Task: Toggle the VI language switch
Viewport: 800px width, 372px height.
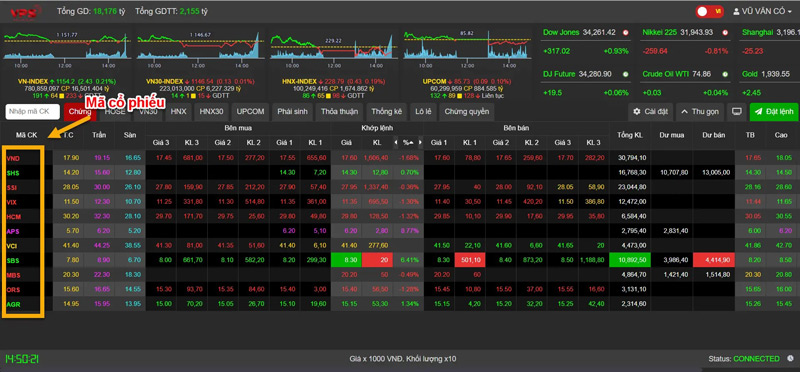Action: point(709,11)
